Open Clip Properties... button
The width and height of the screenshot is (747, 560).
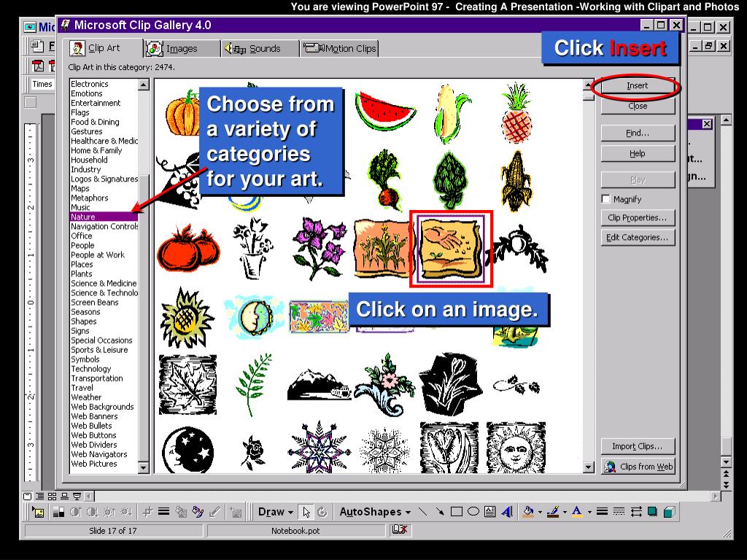pos(638,217)
